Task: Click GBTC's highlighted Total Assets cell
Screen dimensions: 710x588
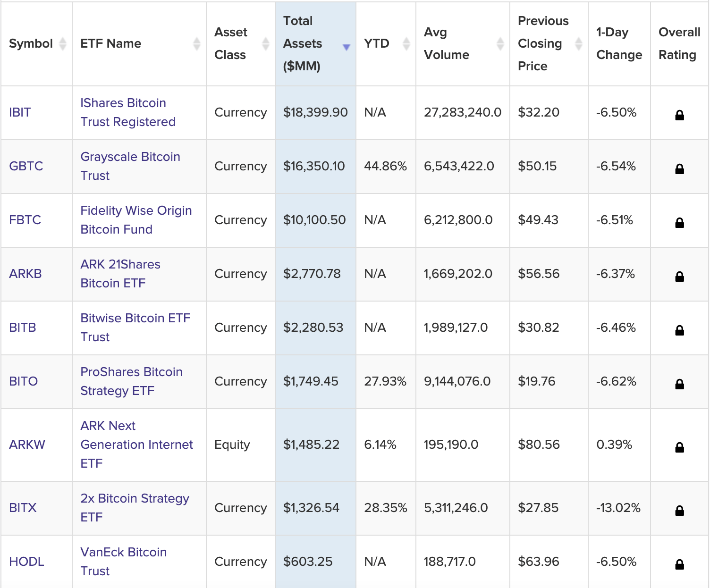Action: [x=314, y=167]
